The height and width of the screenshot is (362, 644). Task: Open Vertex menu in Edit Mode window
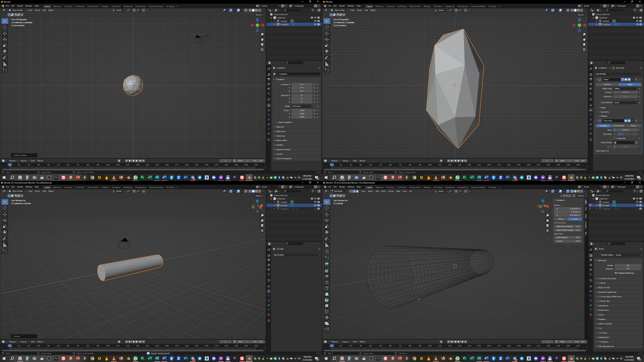(391, 191)
